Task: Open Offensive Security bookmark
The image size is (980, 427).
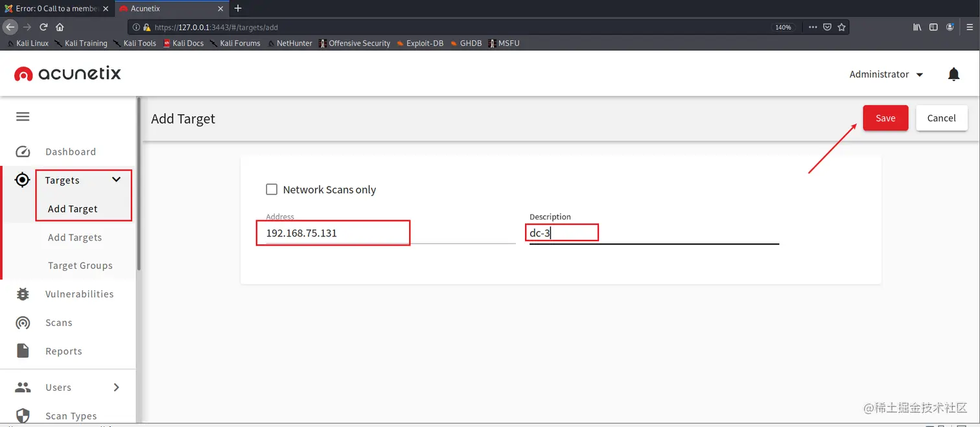Action: tap(355, 43)
